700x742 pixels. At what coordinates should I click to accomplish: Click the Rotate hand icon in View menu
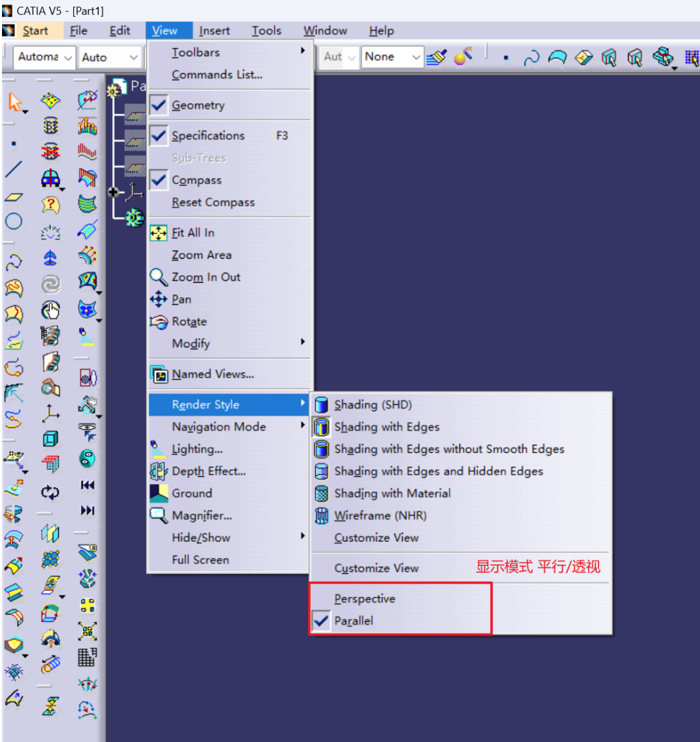pyautogui.click(x=159, y=321)
